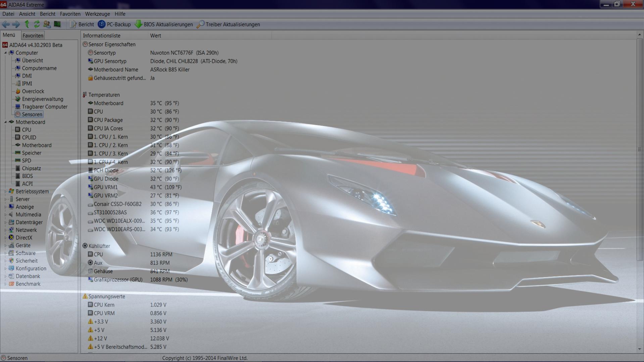This screenshot has height=362, width=644.
Task: Open BIOS Aktualisierungen
Action: pos(164,24)
